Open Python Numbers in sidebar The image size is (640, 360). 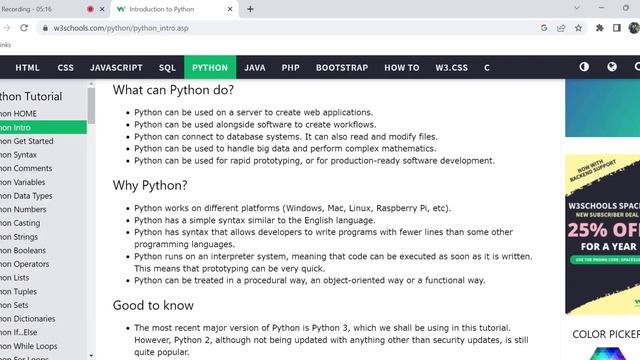tap(43, 209)
